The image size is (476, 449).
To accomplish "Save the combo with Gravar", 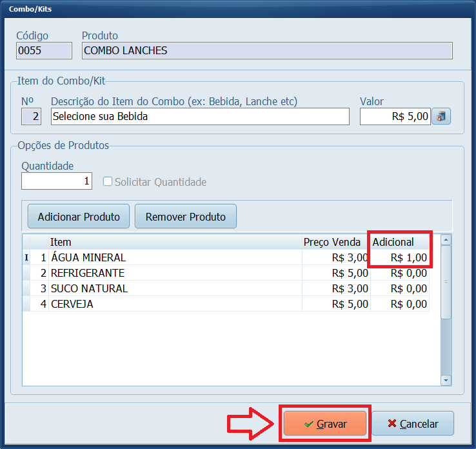I will tap(325, 423).
